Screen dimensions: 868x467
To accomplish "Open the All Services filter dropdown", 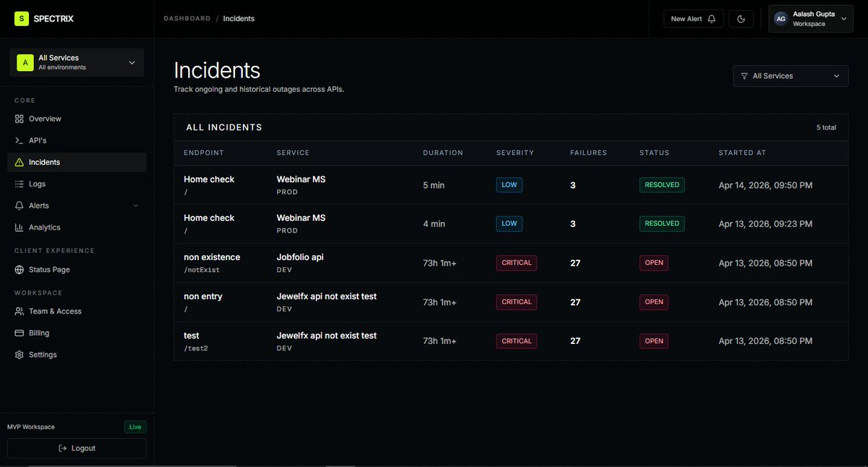I will click(791, 76).
